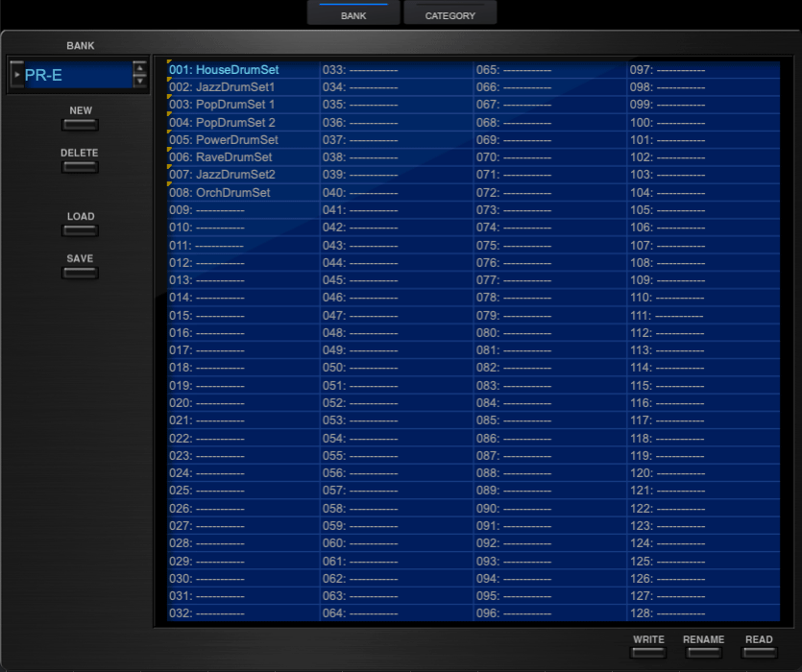802x672 pixels.
Task: Select patch 001: HouseDrumSet
Action: [x=243, y=69]
